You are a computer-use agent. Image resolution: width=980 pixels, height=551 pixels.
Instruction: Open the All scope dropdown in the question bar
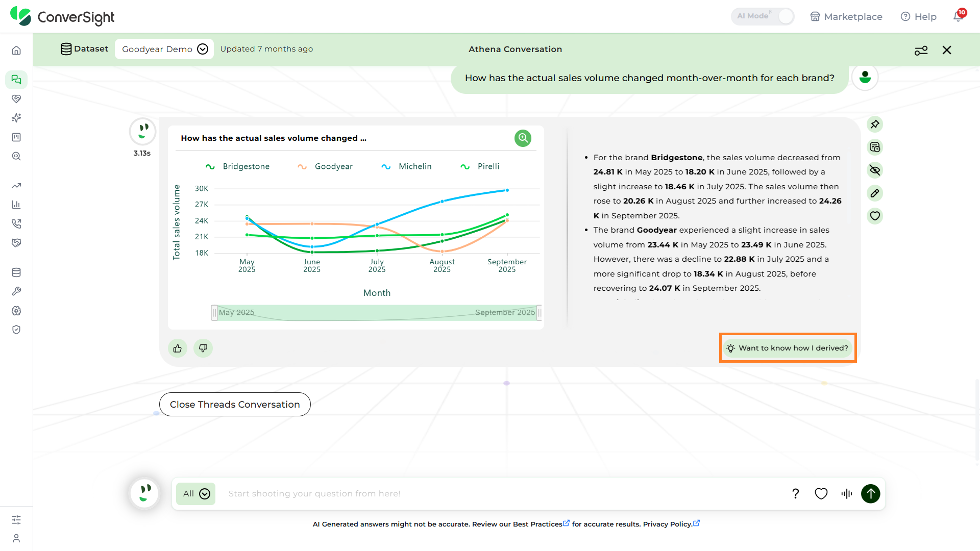196,494
